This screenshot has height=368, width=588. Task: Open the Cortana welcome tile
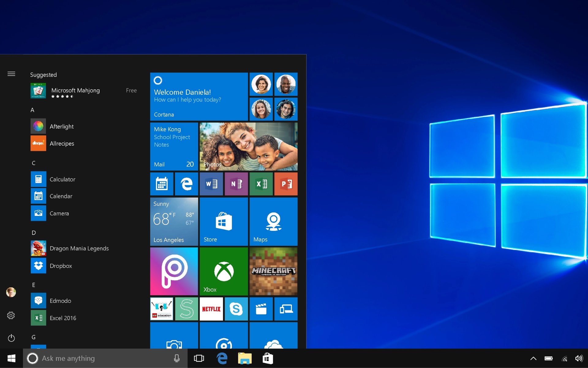pos(199,97)
